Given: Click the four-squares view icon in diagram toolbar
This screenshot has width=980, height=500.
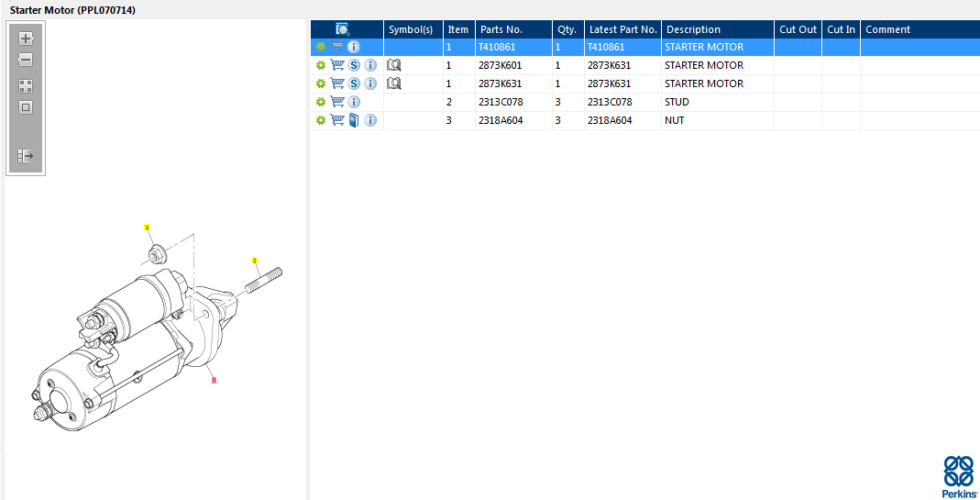Looking at the screenshot, I should 26,86.
